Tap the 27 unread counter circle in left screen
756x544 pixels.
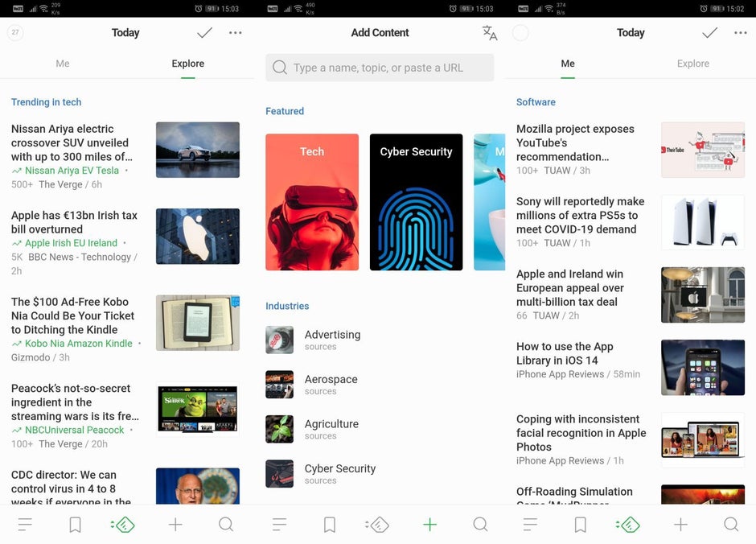tap(15, 32)
